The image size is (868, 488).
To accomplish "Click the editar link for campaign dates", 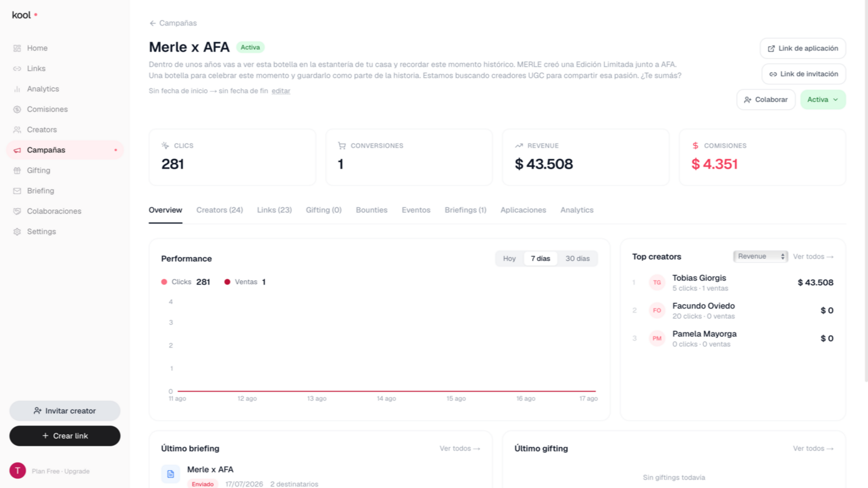I will coord(281,91).
